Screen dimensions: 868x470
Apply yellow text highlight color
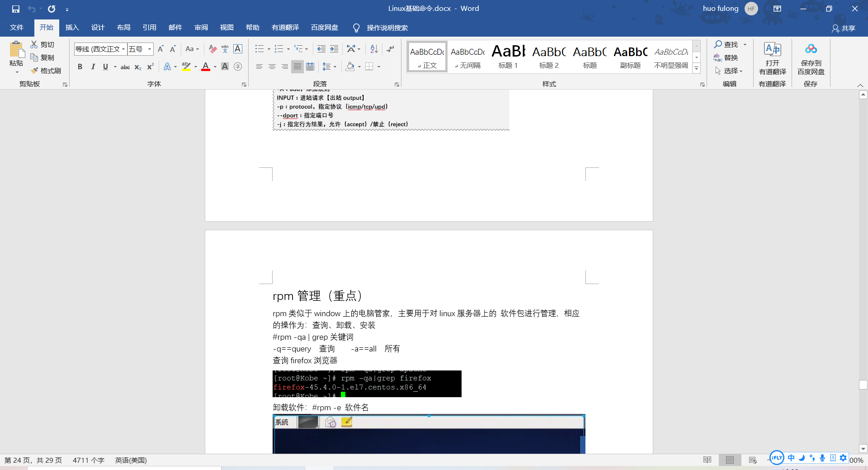(186, 66)
